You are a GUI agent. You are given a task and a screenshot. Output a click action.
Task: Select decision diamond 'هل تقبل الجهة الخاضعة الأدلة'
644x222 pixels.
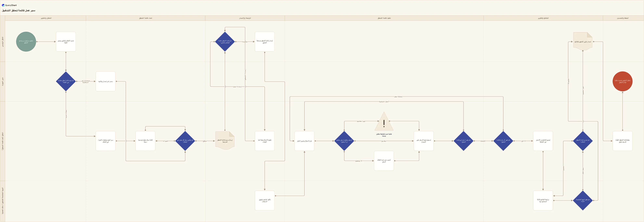(x=583, y=201)
